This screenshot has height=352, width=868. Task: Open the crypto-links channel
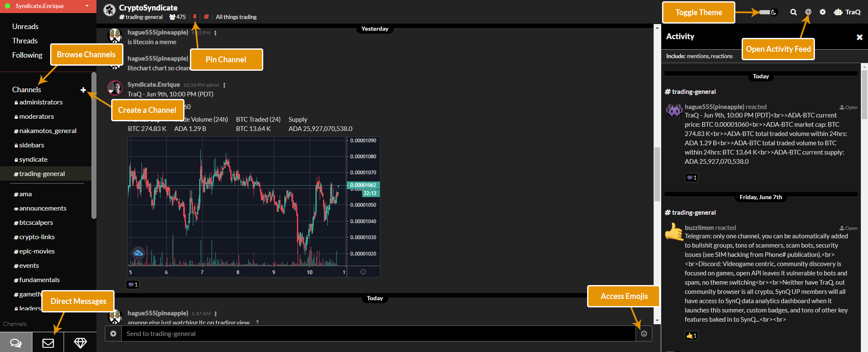pyautogui.click(x=34, y=237)
